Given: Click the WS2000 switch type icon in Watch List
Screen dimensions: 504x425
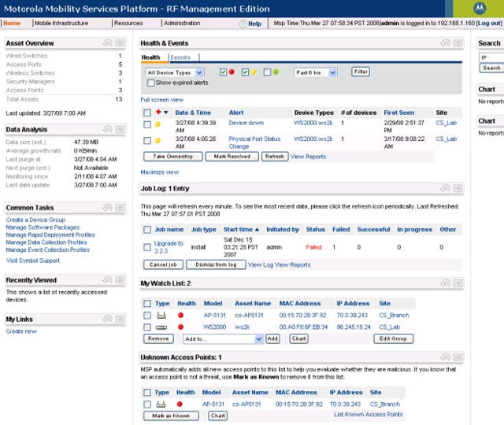Looking at the screenshot, I should pos(159,326).
